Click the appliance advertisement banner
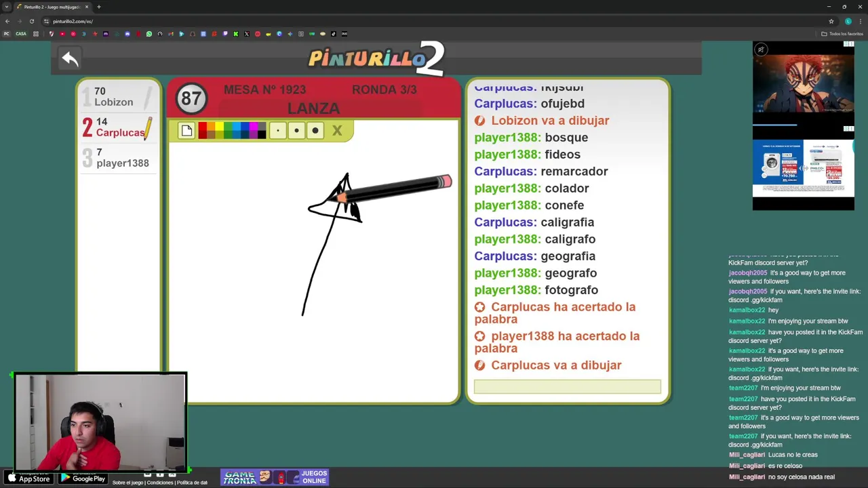 (803, 168)
